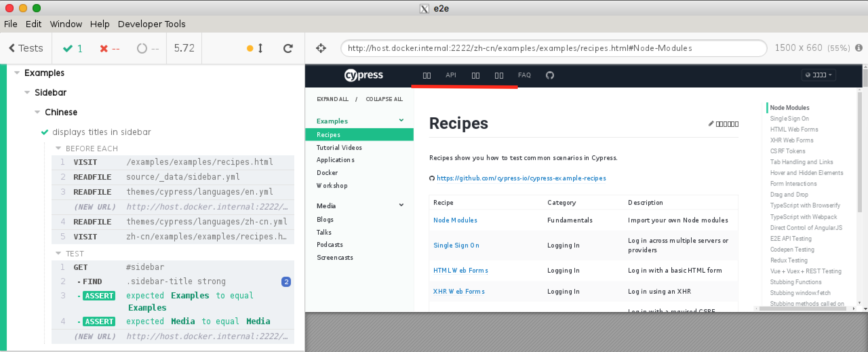Click the URL address field
Image resolution: width=868 pixels, height=352 pixels.
[x=554, y=48]
